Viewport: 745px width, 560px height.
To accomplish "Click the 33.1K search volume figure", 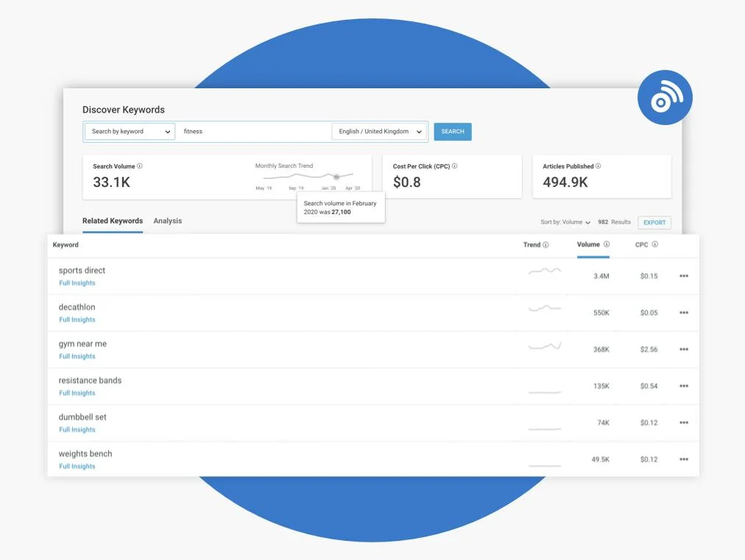I will (x=111, y=182).
